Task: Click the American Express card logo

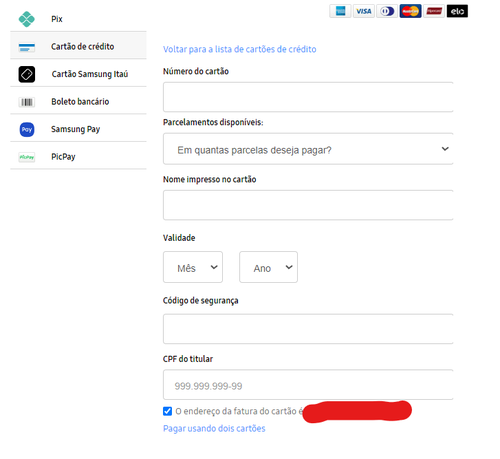Action: coord(340,11)
